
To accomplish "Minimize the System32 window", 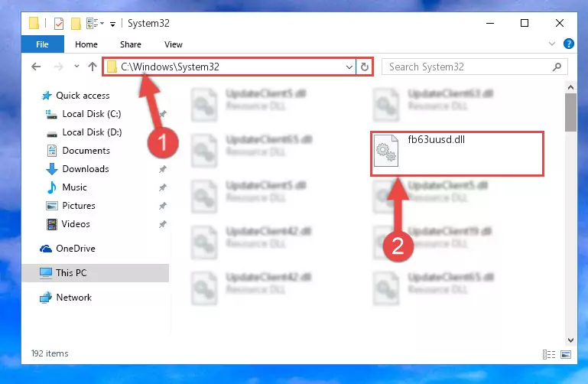I will (x=490, y=23).
